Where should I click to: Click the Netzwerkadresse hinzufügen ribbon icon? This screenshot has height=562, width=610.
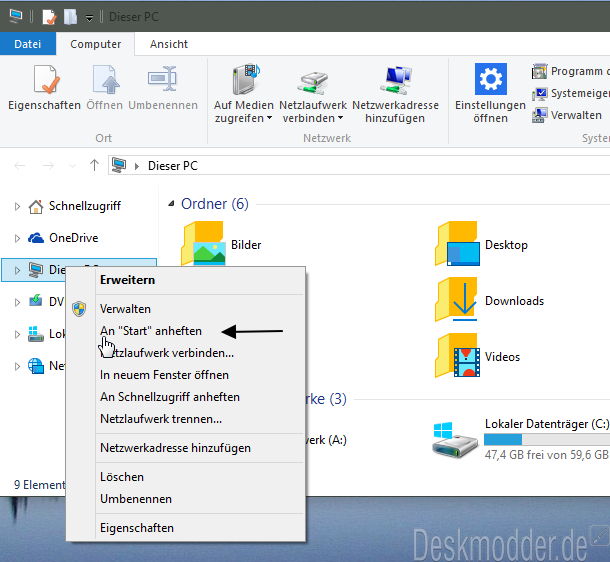coord(395,81)
